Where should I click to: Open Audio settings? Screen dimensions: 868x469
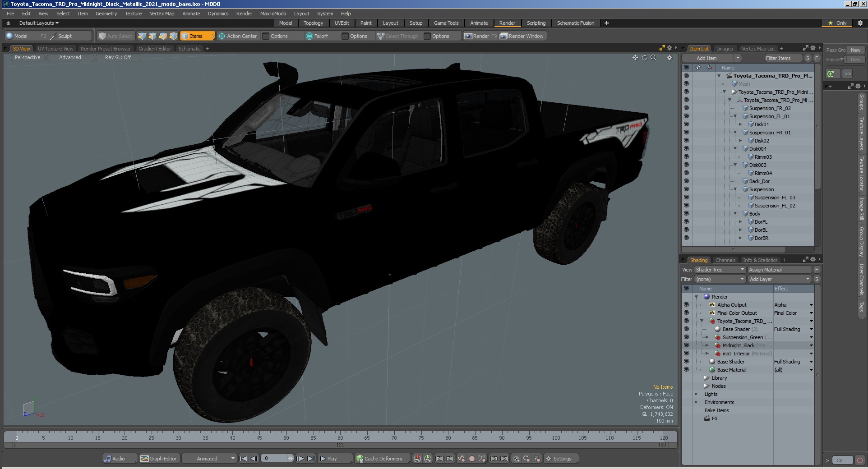pos(119,459)
